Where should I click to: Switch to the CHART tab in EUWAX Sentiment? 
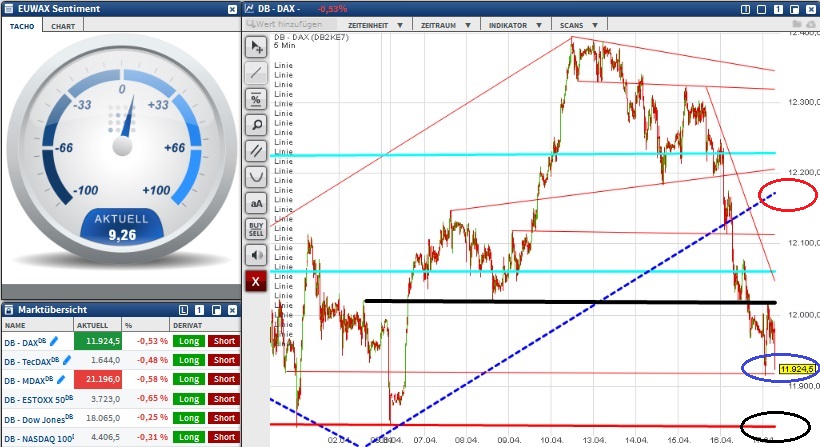tap(63, 26)
